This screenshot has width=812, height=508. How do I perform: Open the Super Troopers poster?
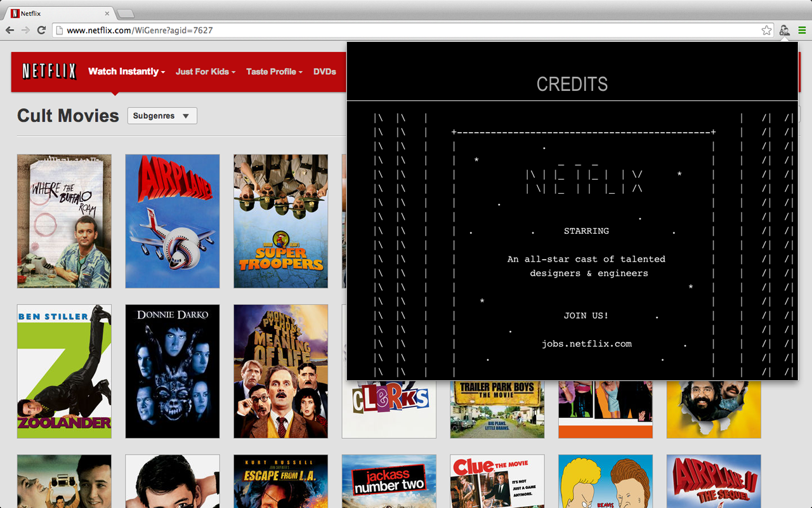tap(281, 221)
